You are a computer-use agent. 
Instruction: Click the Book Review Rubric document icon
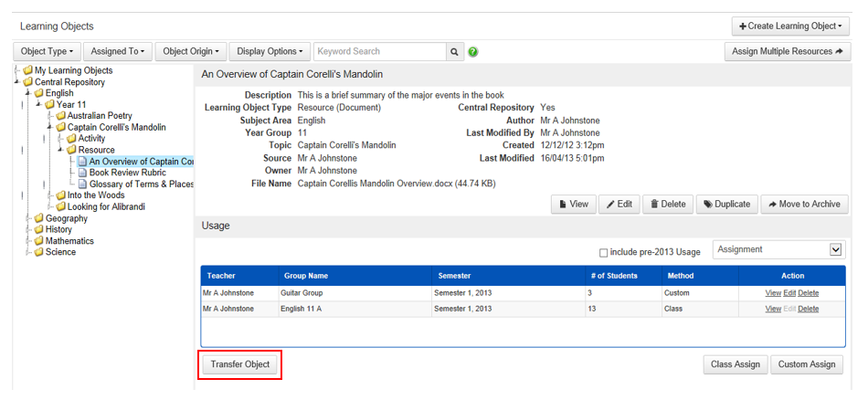[82, 173]
